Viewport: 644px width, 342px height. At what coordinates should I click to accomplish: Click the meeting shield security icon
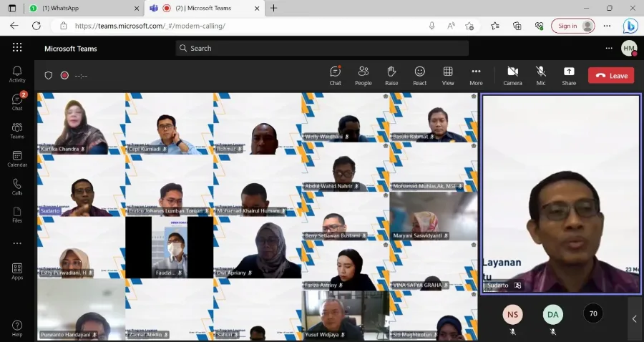[x=49, y=76]
